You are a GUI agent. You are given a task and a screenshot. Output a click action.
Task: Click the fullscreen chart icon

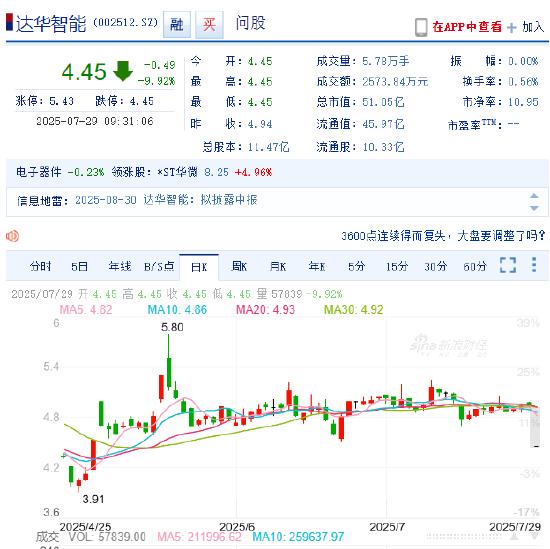pos(508,265)
